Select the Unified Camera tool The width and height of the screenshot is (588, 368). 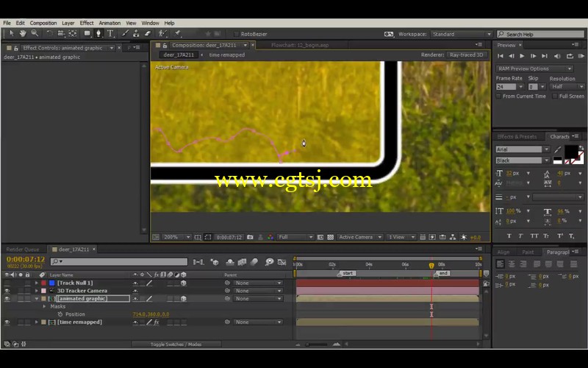click(61, 33)
